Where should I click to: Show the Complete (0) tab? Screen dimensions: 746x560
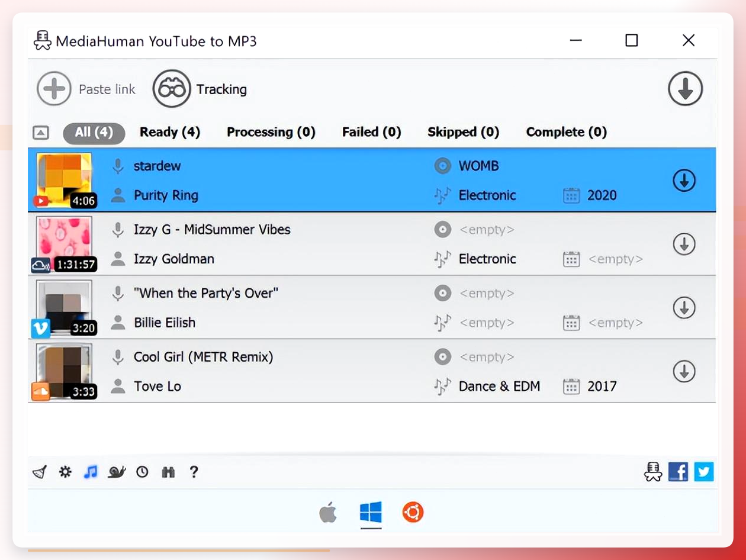point(567,132)
